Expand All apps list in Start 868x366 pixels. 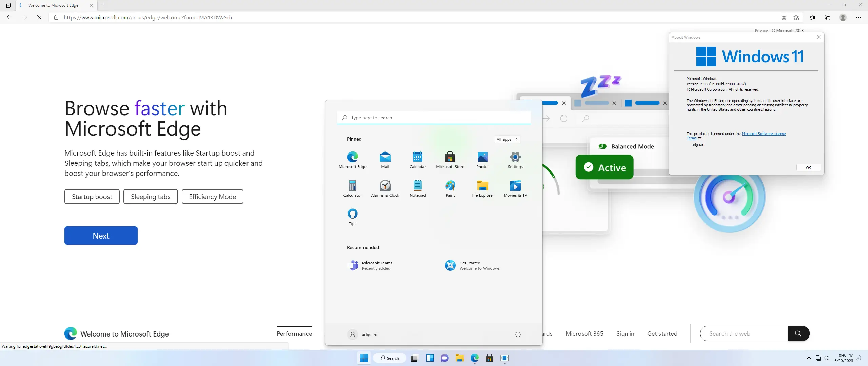(x=507, y=139)
